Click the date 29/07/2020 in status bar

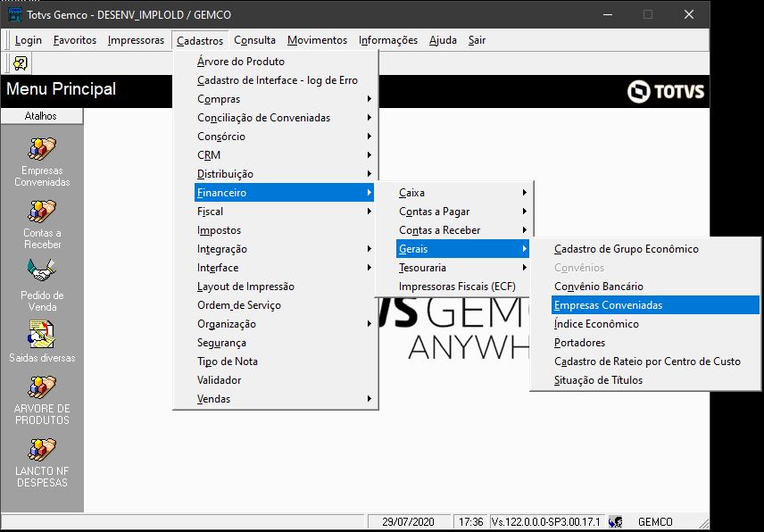(x=408, y=522)
